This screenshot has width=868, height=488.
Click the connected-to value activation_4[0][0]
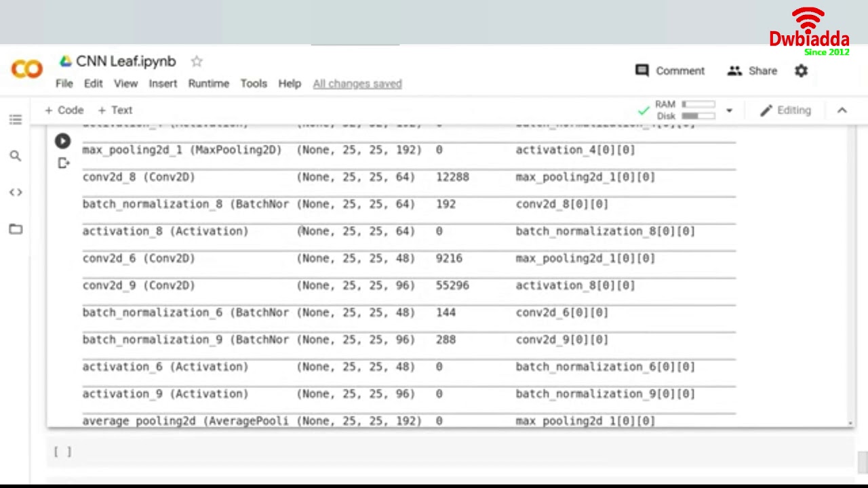(575, 150)
